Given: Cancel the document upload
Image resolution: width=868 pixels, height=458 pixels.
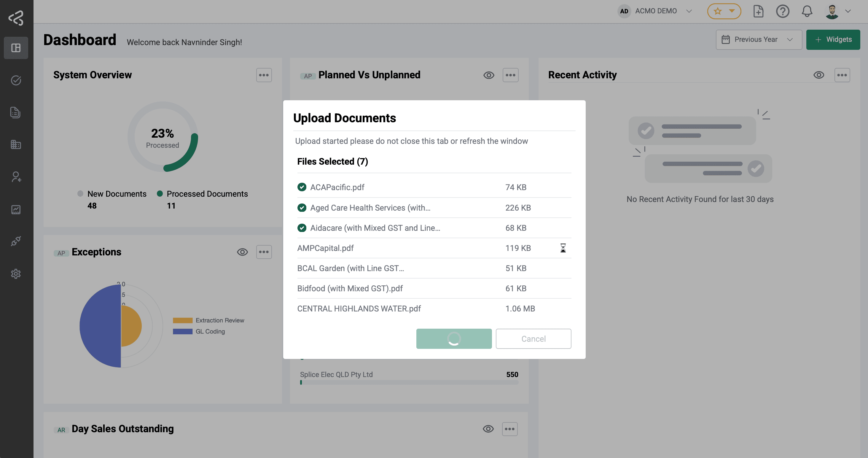Looking at the screenshot, I should 533,339.
